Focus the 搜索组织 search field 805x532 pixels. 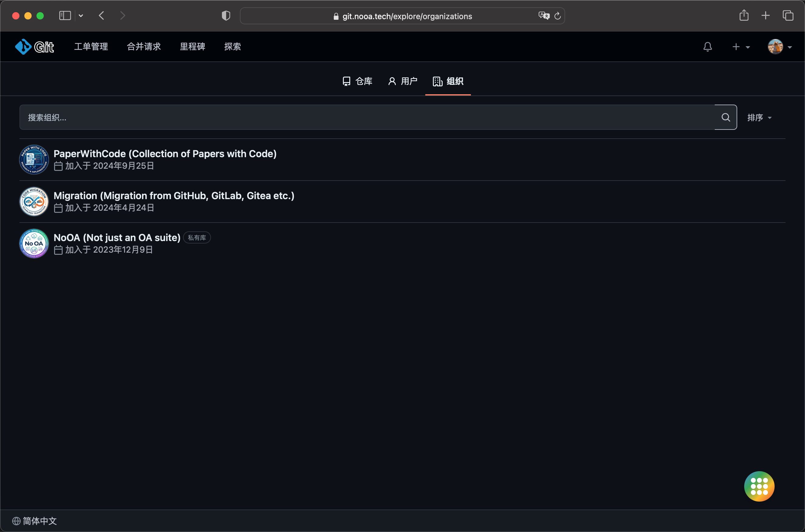(366, 117)
